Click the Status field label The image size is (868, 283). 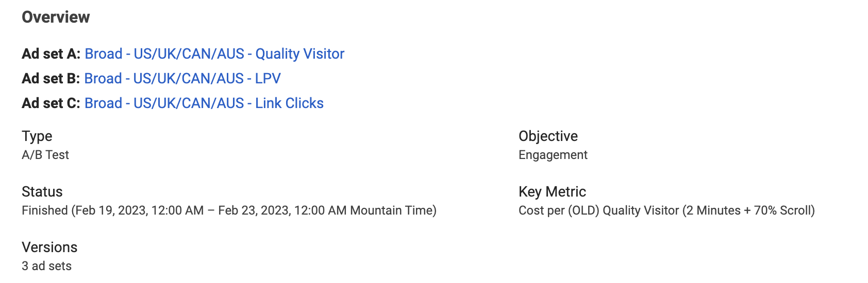(x=42, y=192)
